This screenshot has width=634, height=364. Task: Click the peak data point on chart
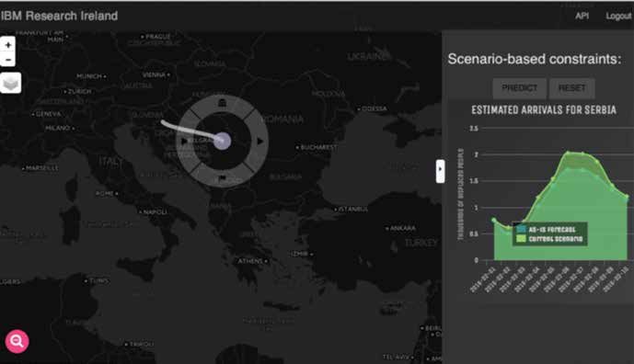[x=568, y=153]
